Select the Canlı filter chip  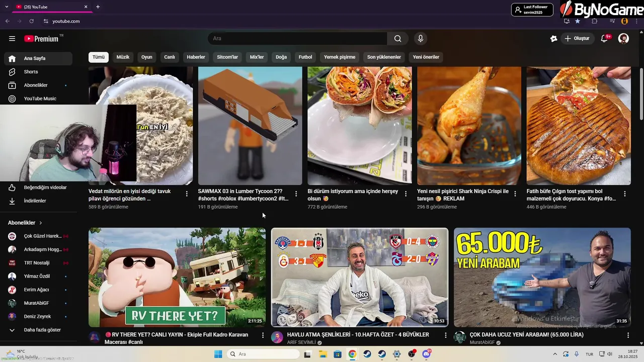tap(170, 57)
